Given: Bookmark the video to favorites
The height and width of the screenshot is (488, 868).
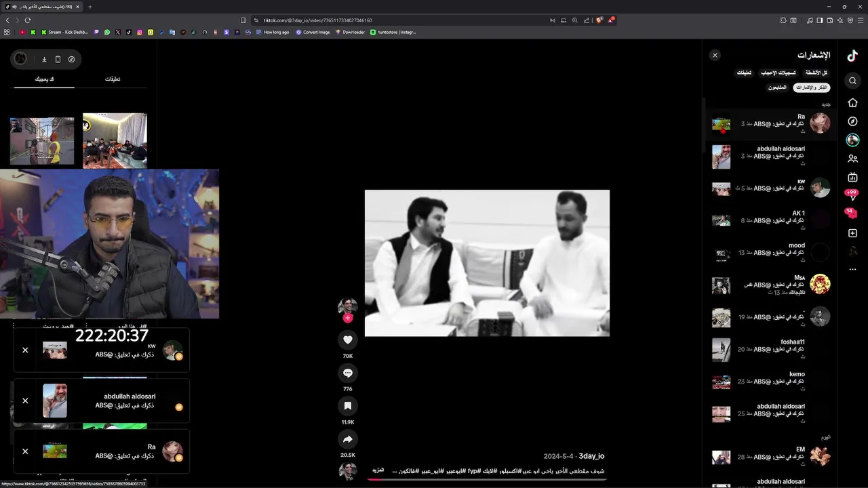Looking at the screenshot, I should pos(348,406).
